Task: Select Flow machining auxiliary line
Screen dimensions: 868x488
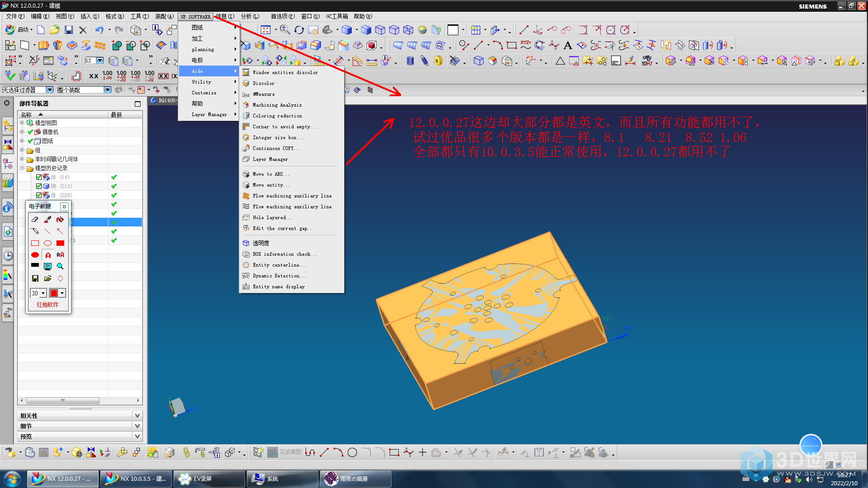Action: [x=291, y=196]
